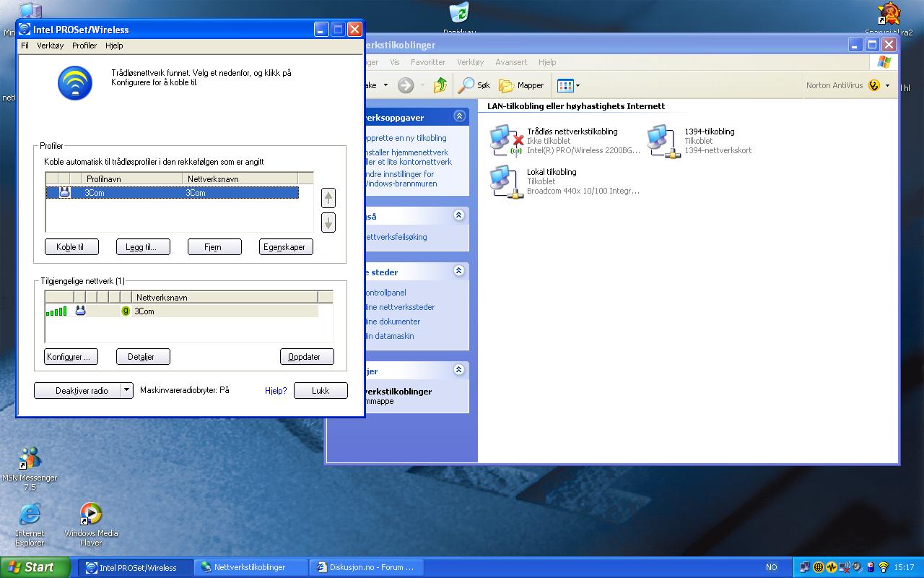Click the Intel wireless tray icon
The height and width of the screenshot is (578, 924).
pos(883,567)
